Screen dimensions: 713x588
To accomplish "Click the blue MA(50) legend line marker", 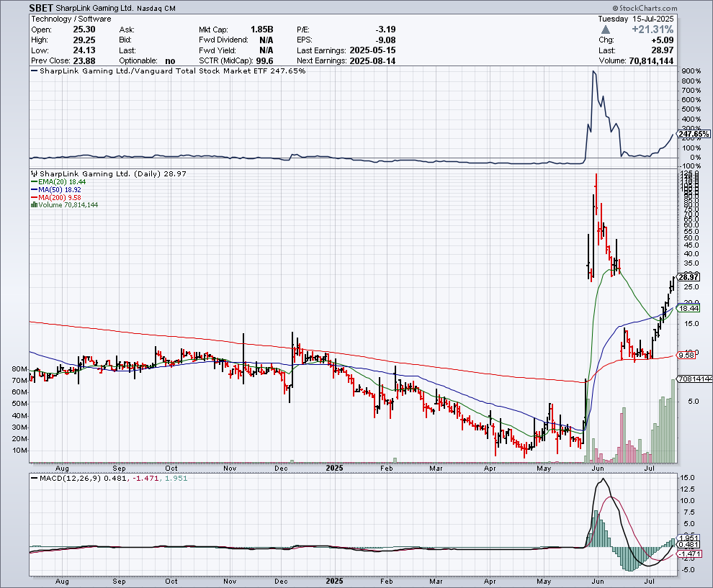I will 34,189.
